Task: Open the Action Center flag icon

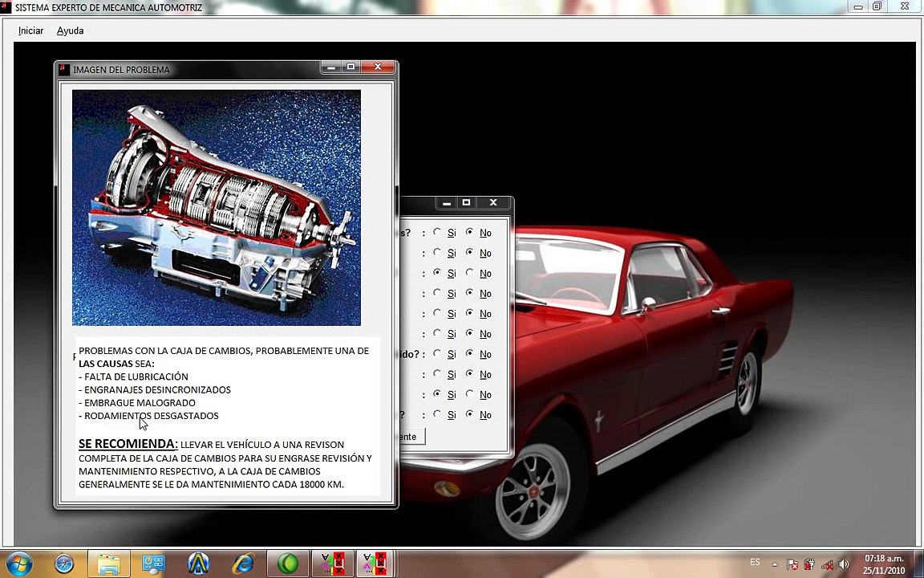Action: click(792, 564)
